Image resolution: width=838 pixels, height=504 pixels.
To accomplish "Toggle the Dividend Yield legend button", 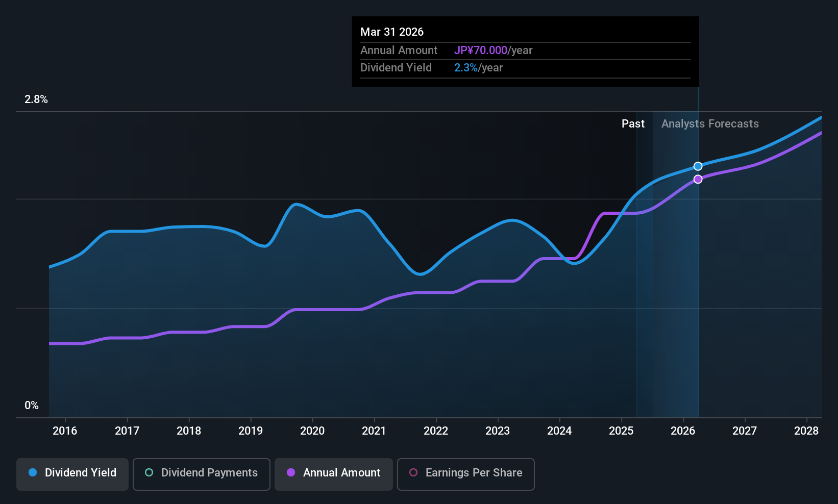I will pyautogui.click(x=72, y=474).
